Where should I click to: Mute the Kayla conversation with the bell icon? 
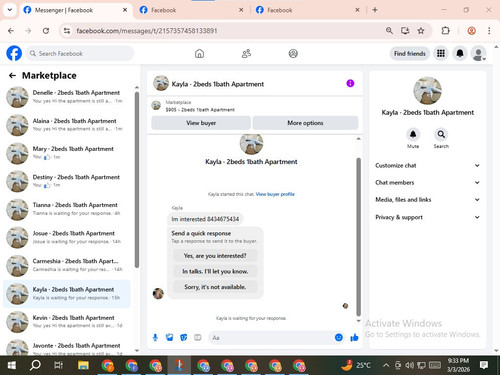413,134
